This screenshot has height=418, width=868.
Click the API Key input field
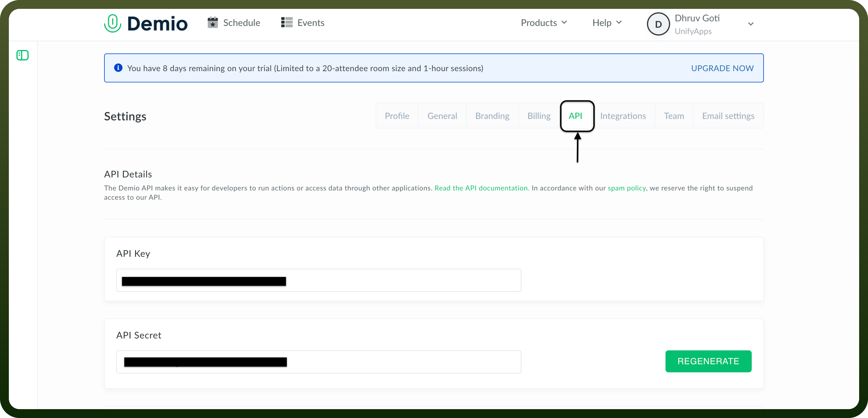coord(318,280)
